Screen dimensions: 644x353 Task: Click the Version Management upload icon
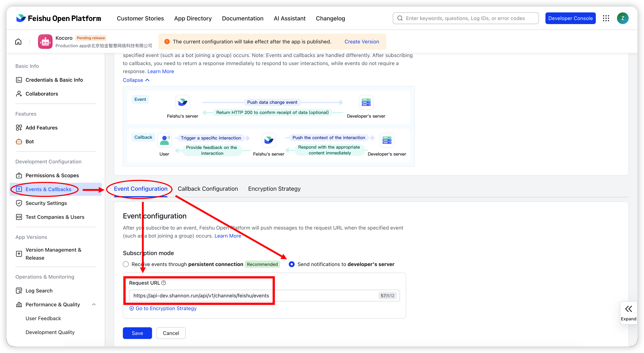coord(19,254)
